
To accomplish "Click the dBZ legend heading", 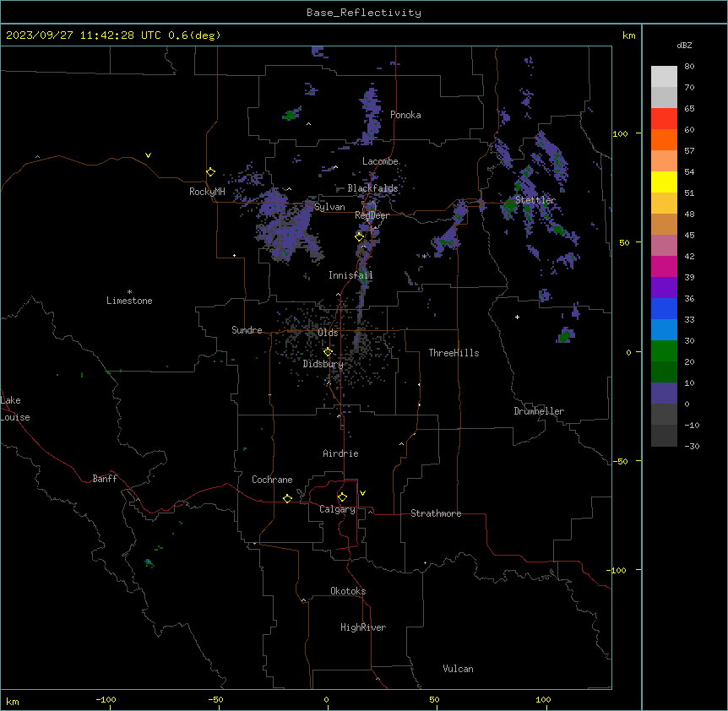I will tap(684, 46).
